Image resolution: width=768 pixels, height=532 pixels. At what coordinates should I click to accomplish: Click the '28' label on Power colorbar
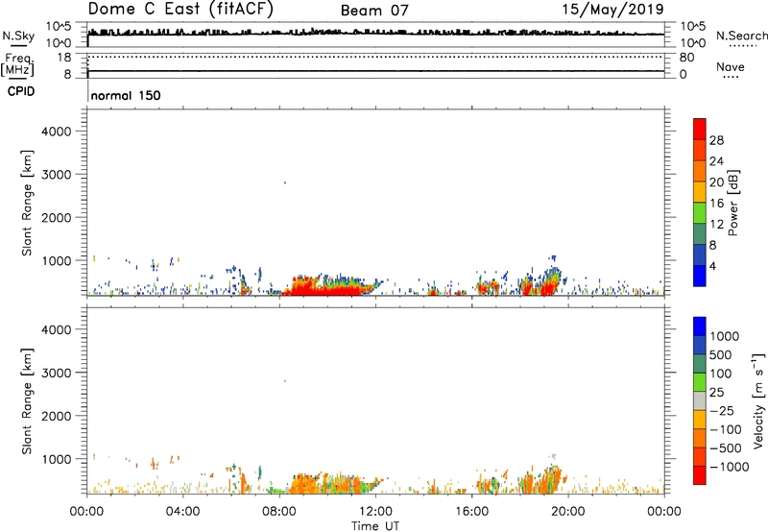coord(716,140)
